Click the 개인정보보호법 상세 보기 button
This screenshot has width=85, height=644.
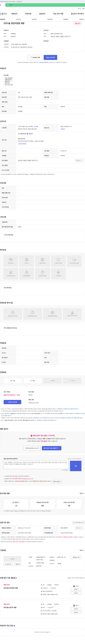pyautogui.click(x=32, y=448)
